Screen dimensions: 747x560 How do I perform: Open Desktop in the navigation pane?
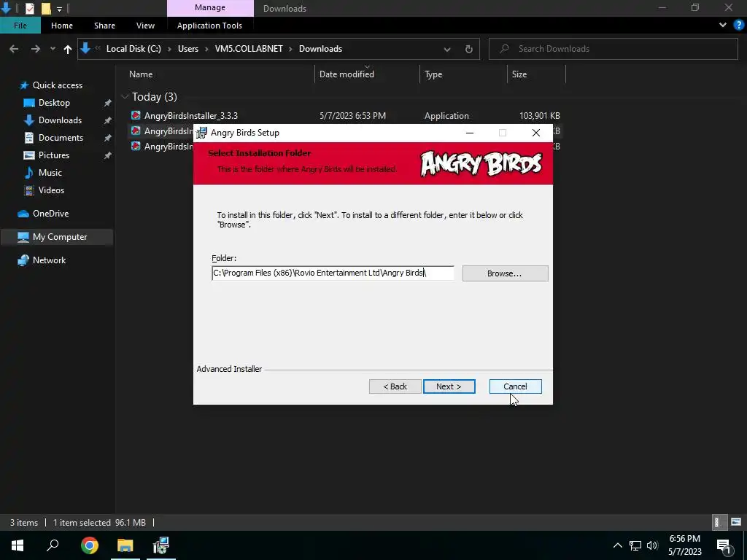coord(54,103)
